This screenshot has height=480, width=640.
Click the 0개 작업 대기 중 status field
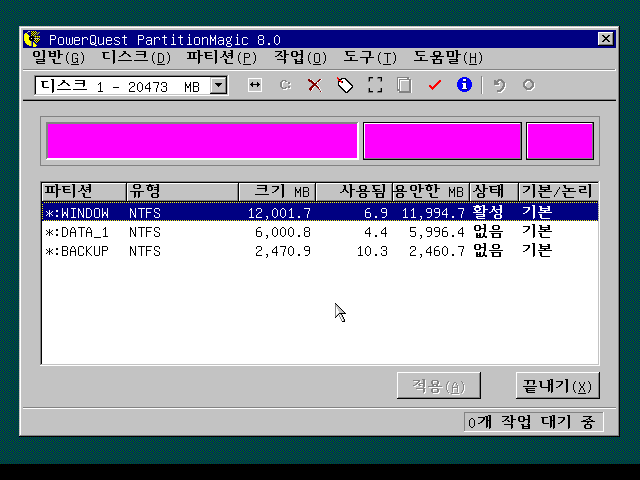(x=533, y=422)
